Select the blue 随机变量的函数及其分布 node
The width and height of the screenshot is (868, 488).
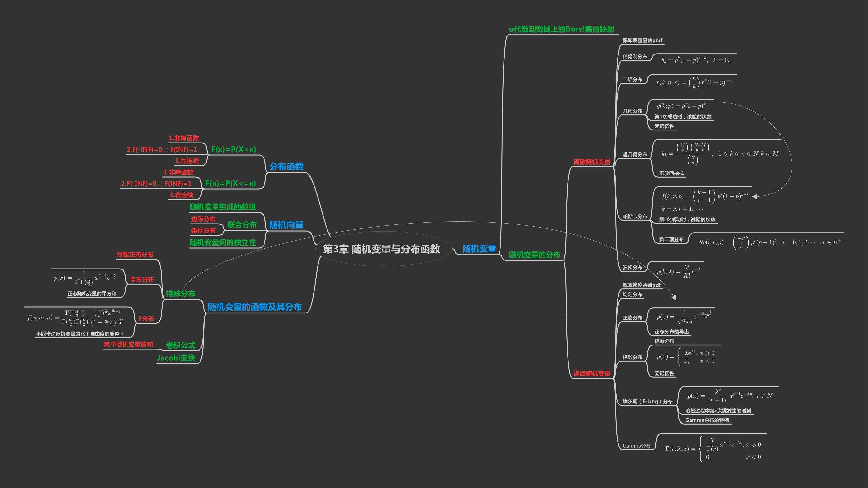(255, 307)
